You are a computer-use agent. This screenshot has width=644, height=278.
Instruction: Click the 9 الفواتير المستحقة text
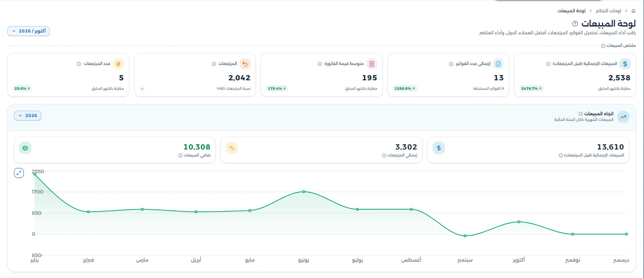(x=488, y=89)
